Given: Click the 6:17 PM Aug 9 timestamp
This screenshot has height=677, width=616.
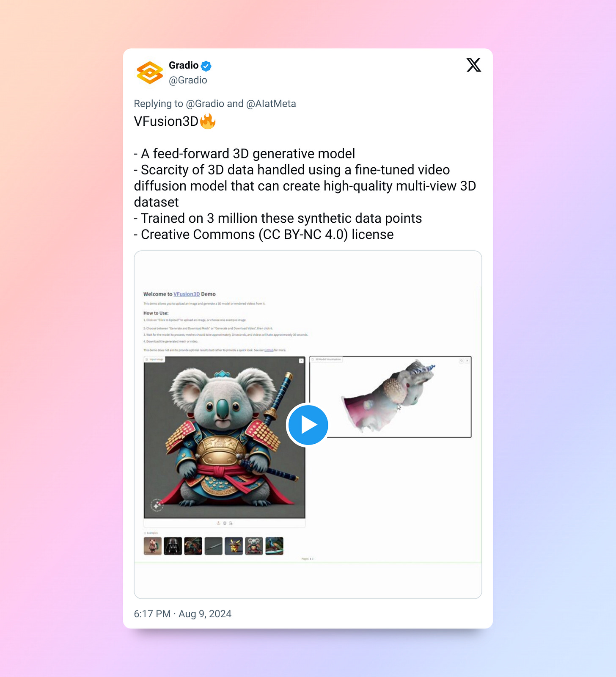Looking at the screenshot, I should tap(183, 614).
